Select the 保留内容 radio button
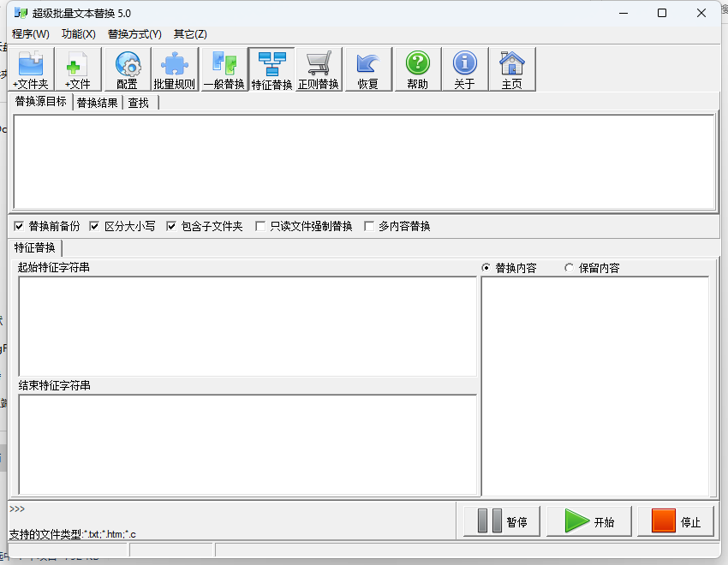Screen dimensions: 728x565 pos(569,268)
